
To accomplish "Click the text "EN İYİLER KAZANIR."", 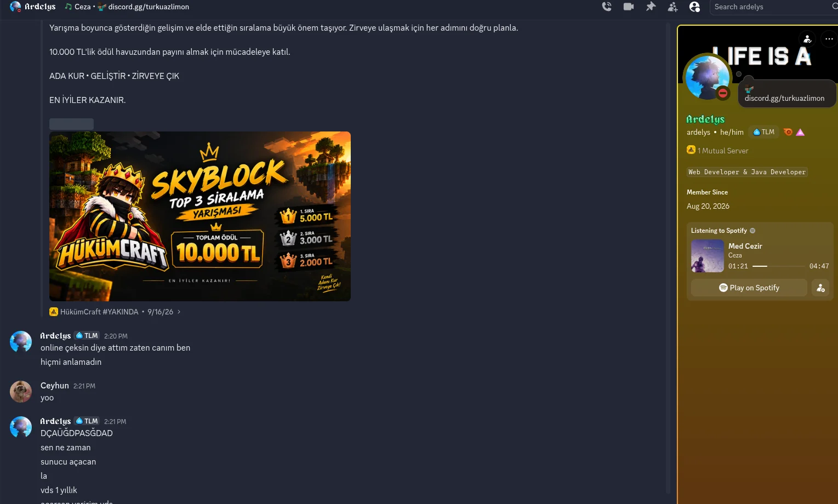I will pyautogui.click(x=88, y=100).
